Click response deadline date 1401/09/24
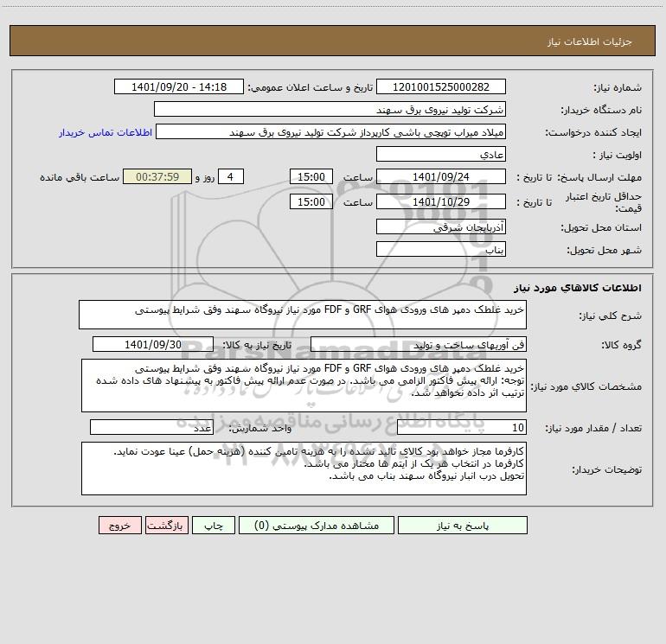The width and height of the screenshot is (666, 644). point(441,177)
